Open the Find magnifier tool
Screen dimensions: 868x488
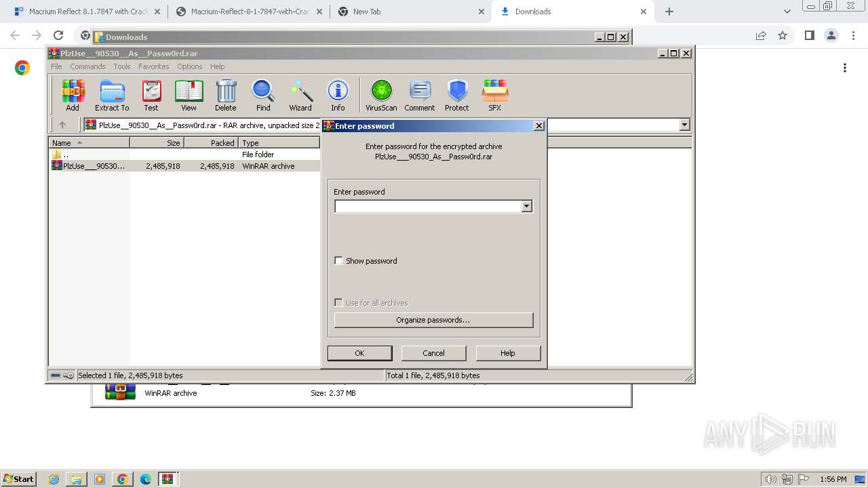click(263, 95)
